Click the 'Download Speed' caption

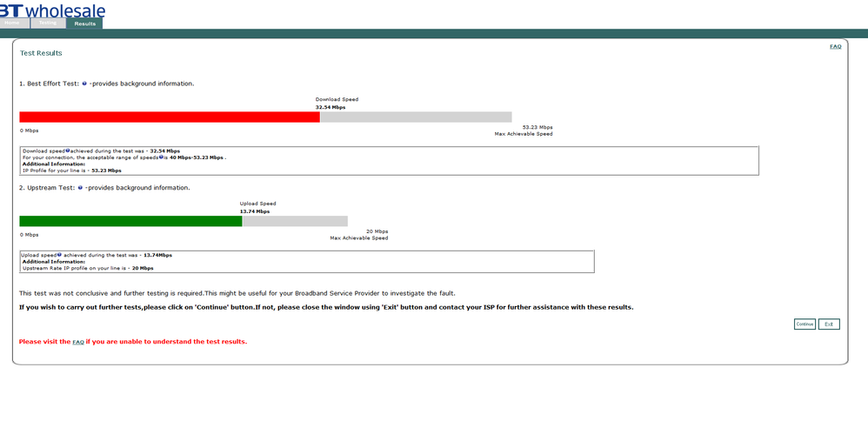click(337, 99)
